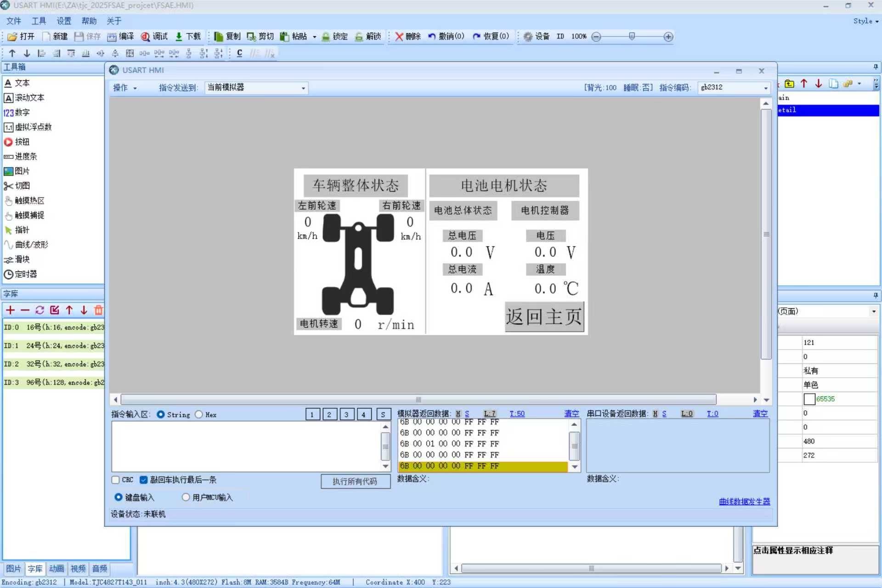Screen dimensions: 882x588
Task: Click the 锁定 lock toolbar icon
Action: coord(326,37)
